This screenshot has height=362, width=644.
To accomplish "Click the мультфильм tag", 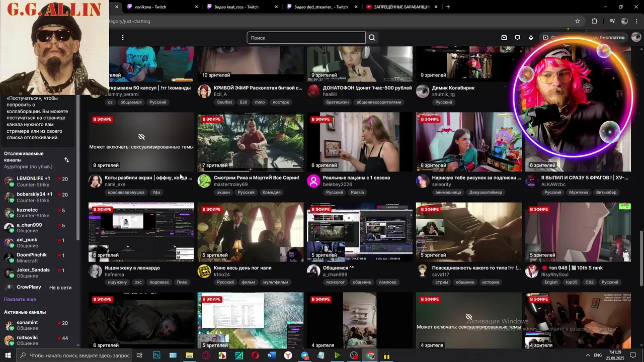I will click(276, 282).
